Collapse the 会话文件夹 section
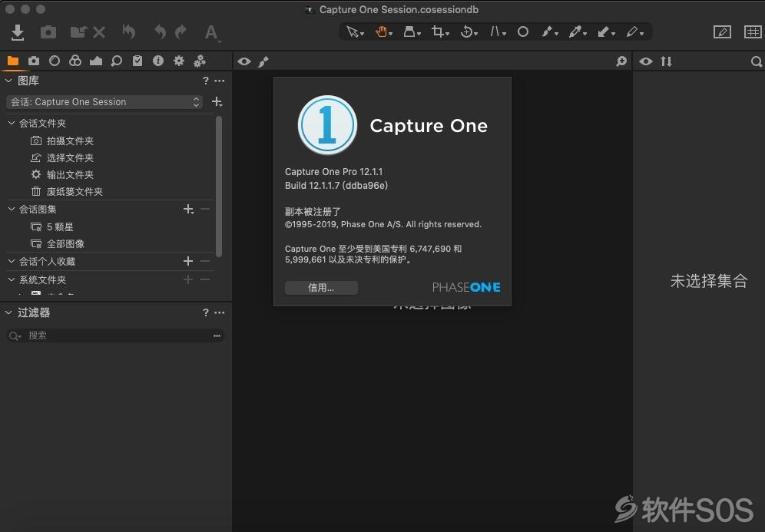The image size is (765, 532). [12, 123]
